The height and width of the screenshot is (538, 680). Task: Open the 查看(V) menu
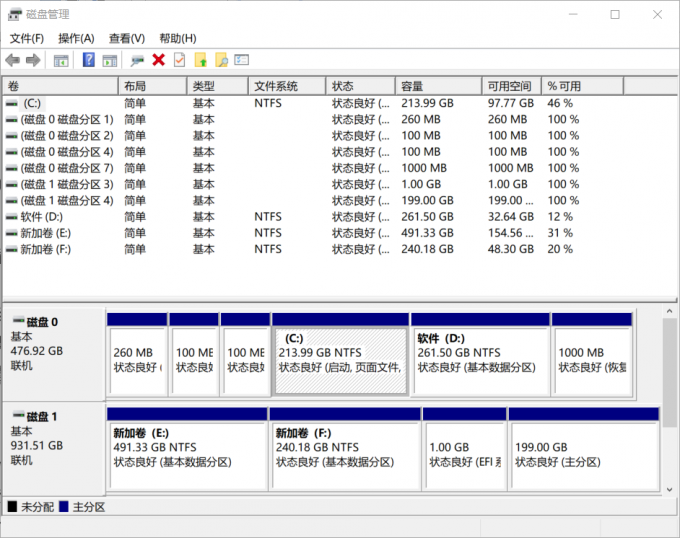pos(127,39)
